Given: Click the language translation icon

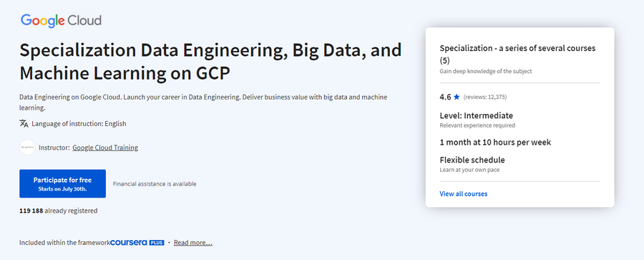Looking at the screenshot, I should (24, 123).
